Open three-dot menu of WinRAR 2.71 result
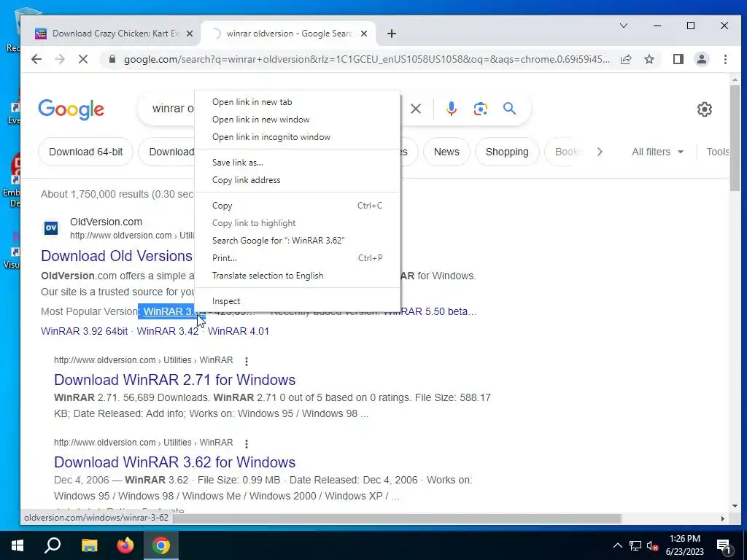The width and height of the screenshot is (747, 560). (247, 362)
